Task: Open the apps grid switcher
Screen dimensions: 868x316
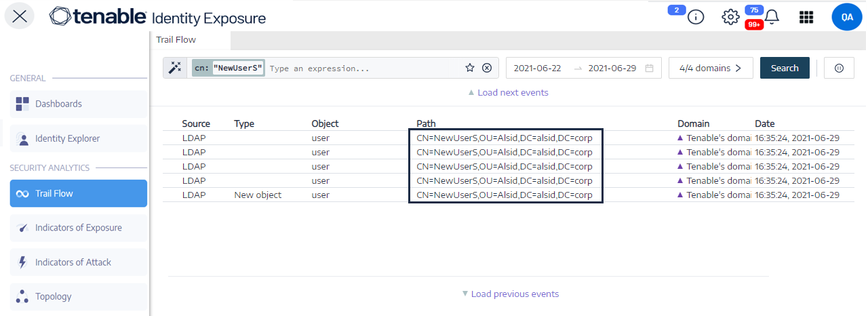Action: (806, 18)
